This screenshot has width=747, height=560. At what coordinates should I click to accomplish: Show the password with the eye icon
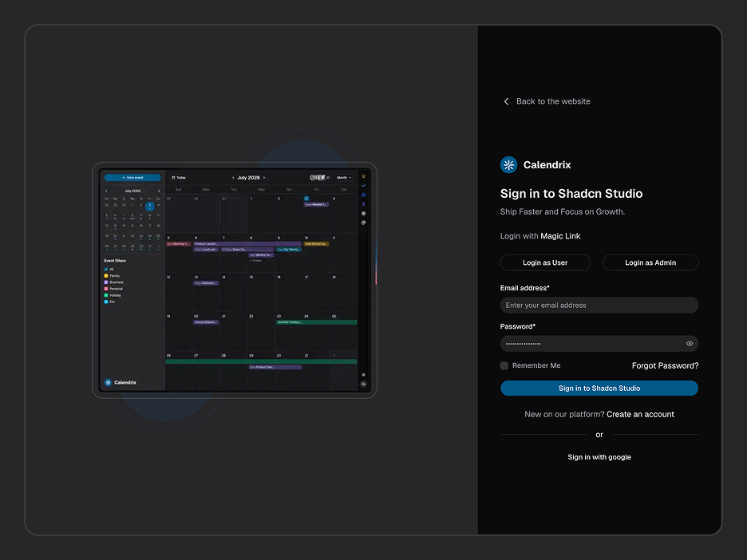click(x=689, y=344)
